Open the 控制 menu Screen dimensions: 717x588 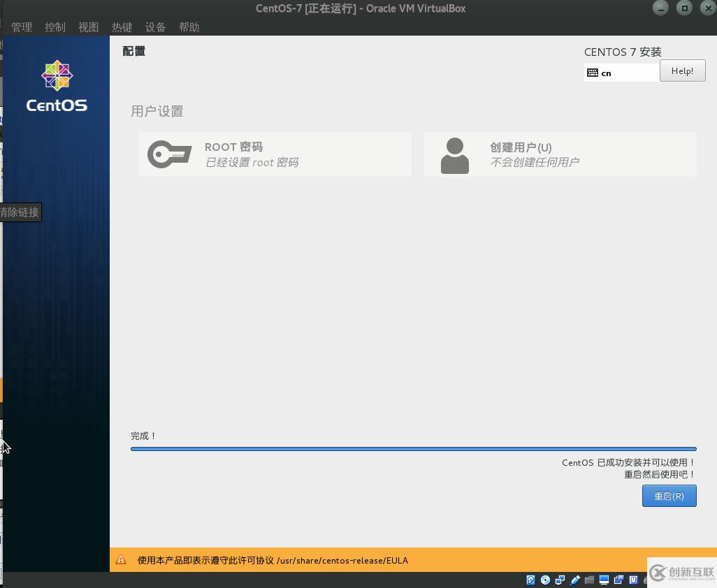pyautogui.click(x=55, y=27)
